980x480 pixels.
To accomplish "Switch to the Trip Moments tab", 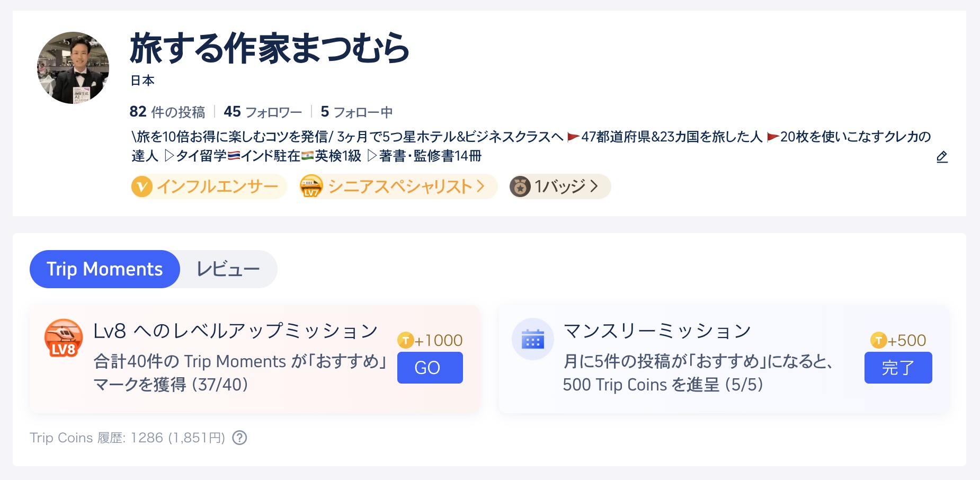I will pyautogui.click(x=105, y=269).
